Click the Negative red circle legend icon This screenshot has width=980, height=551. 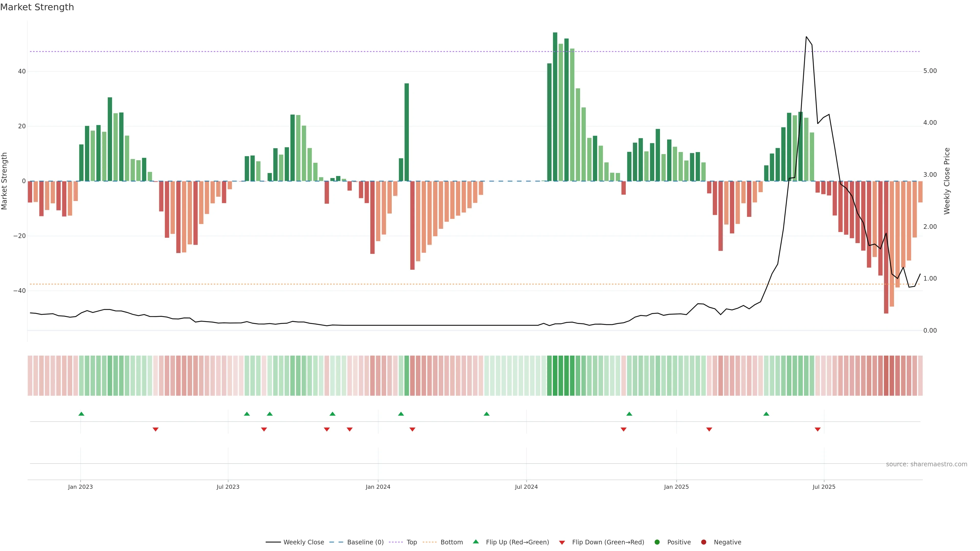pyautogui.click(x=703, y=542)
